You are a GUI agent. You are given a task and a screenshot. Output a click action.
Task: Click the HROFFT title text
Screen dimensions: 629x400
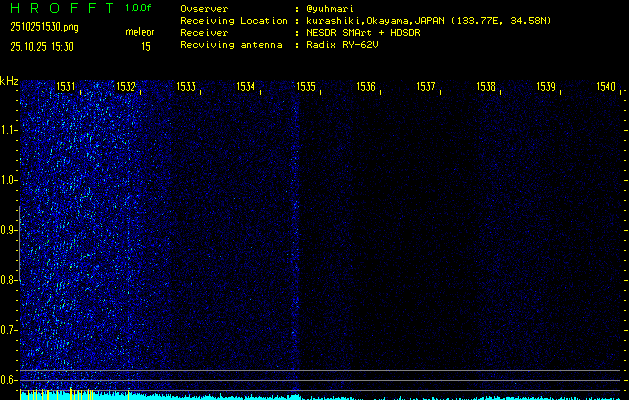63,8
